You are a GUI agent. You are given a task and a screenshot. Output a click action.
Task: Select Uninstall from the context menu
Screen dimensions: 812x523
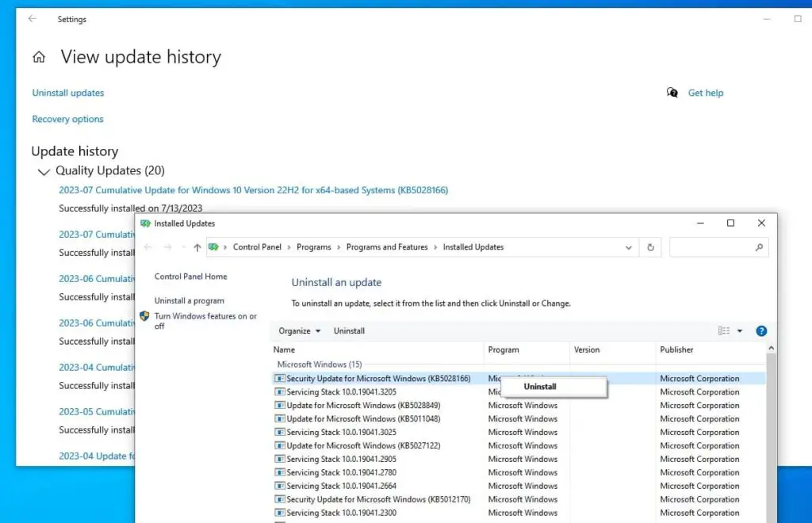coord(540,386)
